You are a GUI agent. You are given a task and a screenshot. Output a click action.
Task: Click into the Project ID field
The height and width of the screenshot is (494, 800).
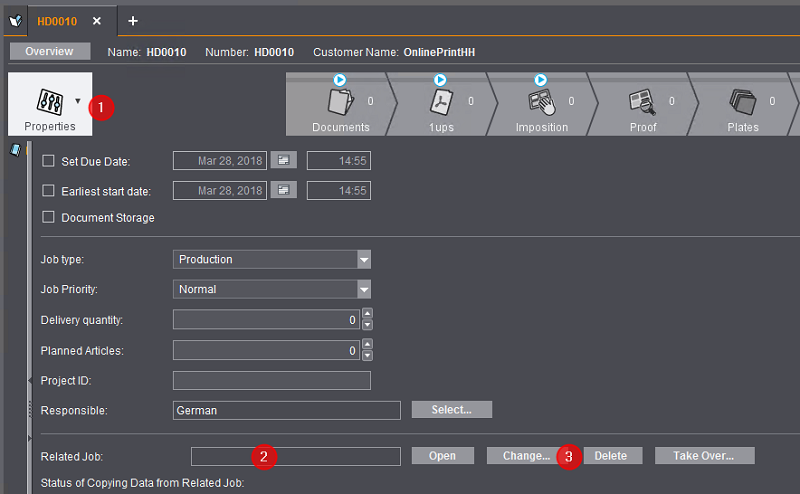tap(271, 380)
